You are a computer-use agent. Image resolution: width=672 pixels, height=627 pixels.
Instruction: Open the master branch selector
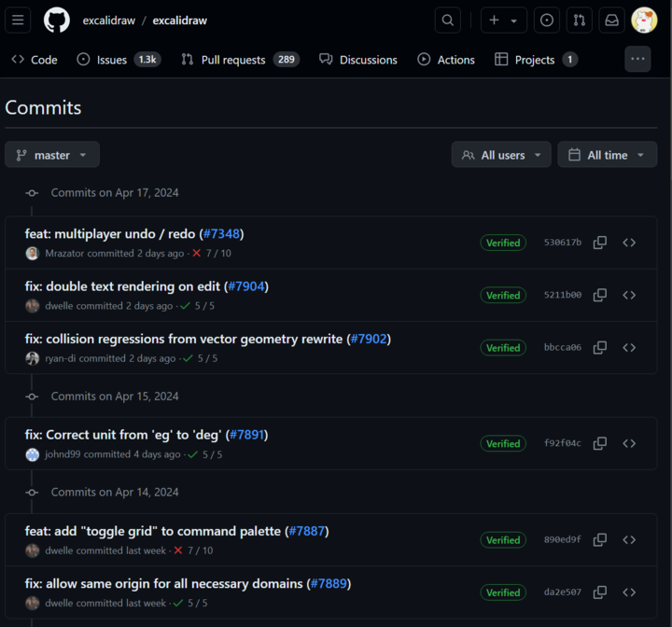coord(52,155)
